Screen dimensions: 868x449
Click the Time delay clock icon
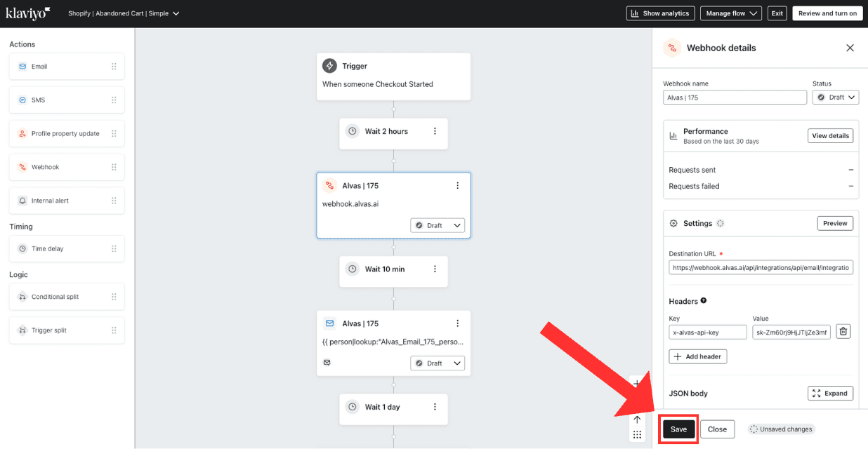22,249
